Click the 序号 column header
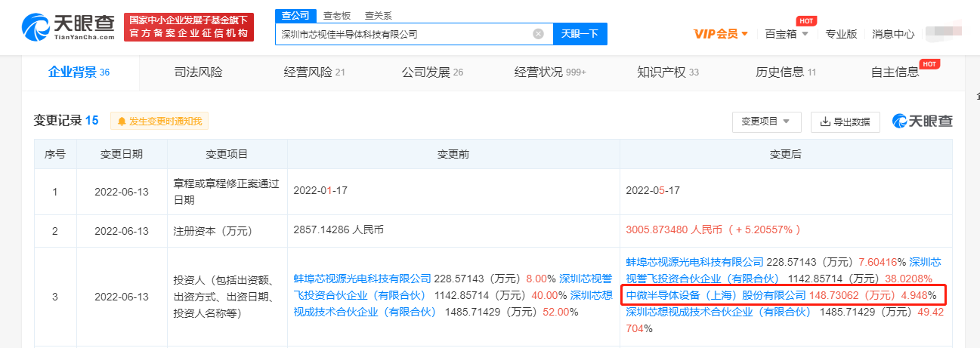Image resolution: width=980 pixels, height=348 pixels. (x=55, y=154)
